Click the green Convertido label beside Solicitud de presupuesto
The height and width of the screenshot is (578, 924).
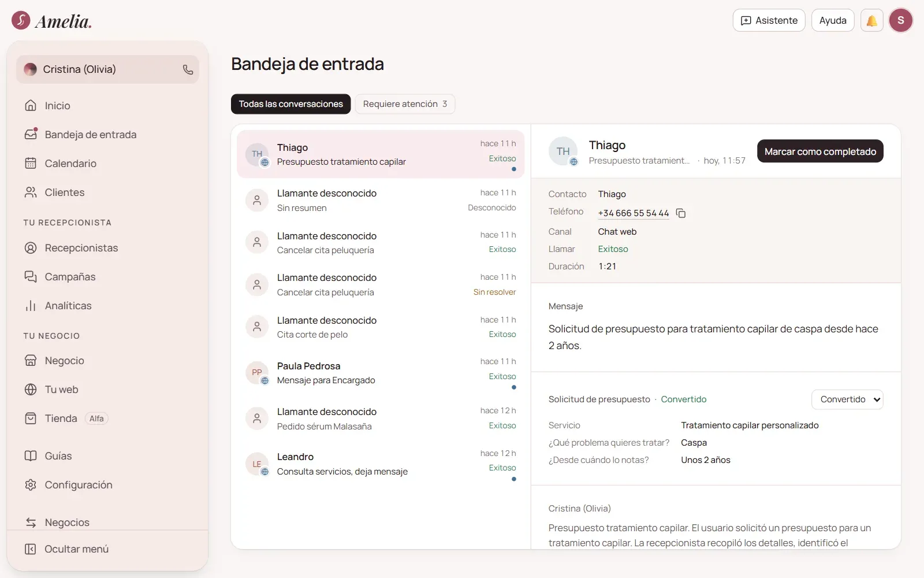click(x=684, y=399)
